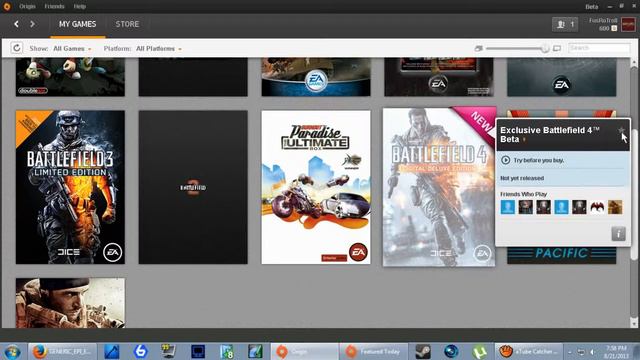
Task: Expand the Show All Games dropdown
Action: 72,49
